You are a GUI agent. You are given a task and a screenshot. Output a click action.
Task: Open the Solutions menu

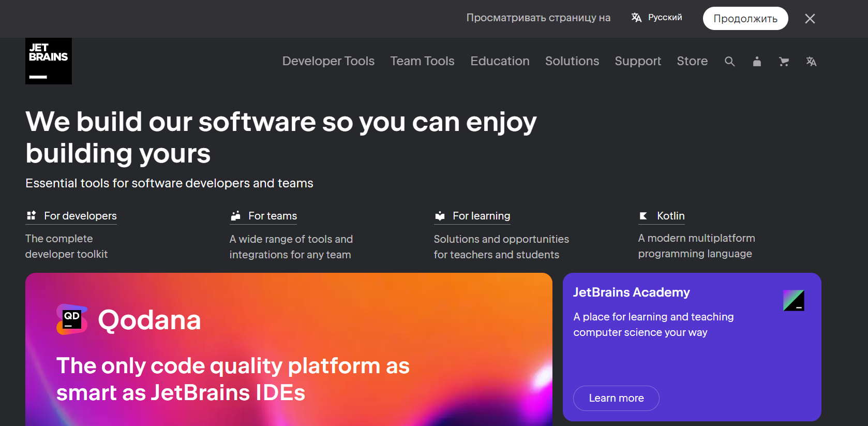pos(572,61)
